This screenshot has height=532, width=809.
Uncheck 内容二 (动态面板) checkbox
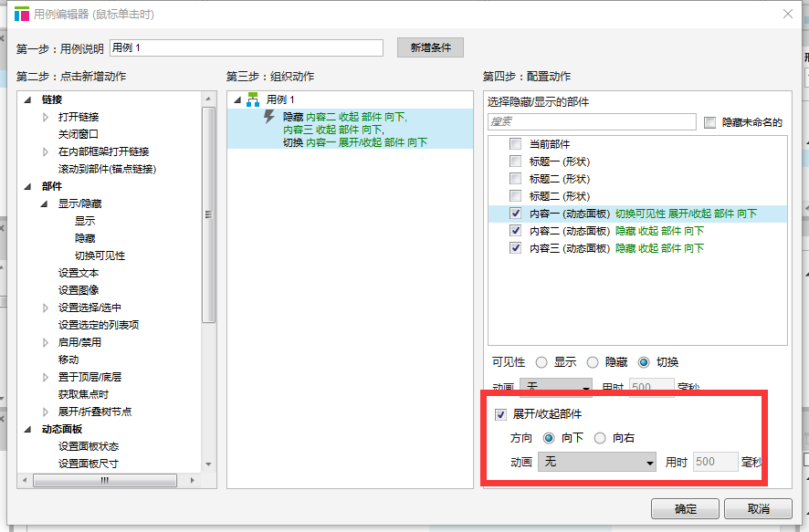[515, 231]
